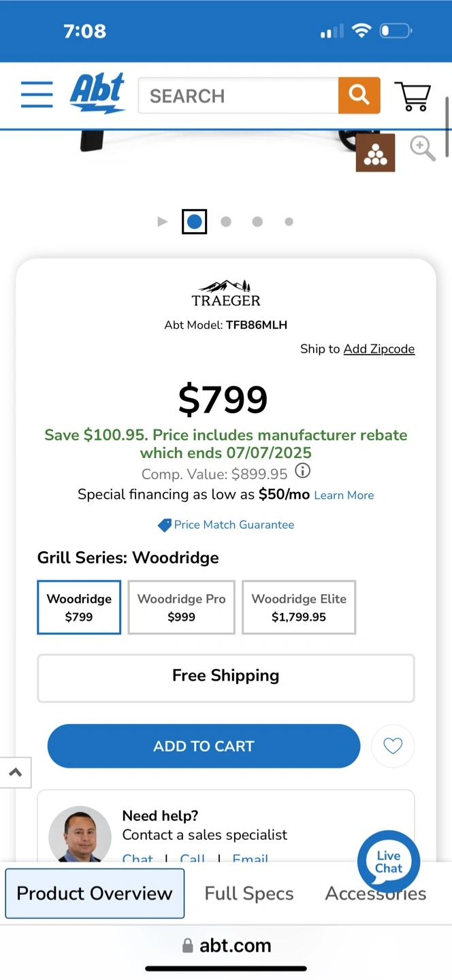452x980 pixels.
Task: Select the Woodridge $799 option
Action: [x=79, y=607]
